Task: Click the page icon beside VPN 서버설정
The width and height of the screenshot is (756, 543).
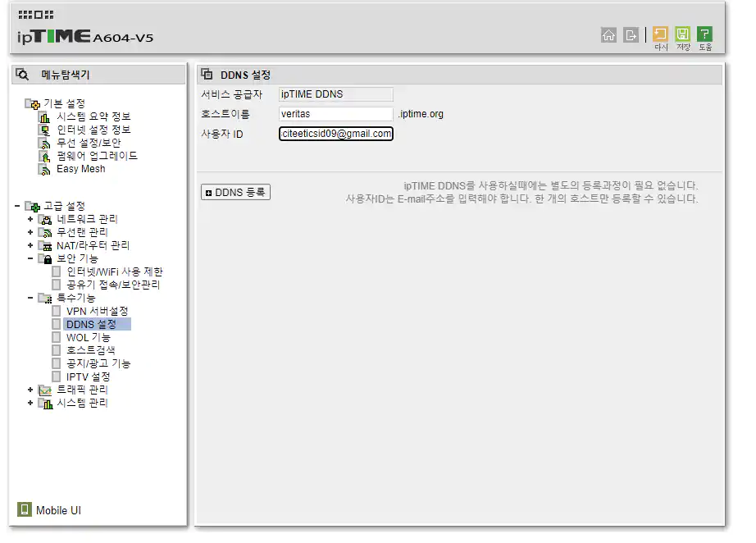Action: point(57,311)
